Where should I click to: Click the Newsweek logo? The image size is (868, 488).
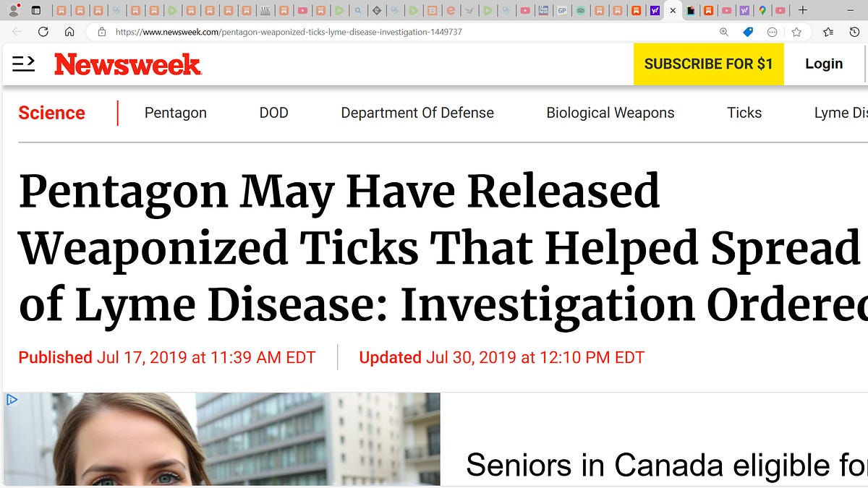[x=127, y=64]
